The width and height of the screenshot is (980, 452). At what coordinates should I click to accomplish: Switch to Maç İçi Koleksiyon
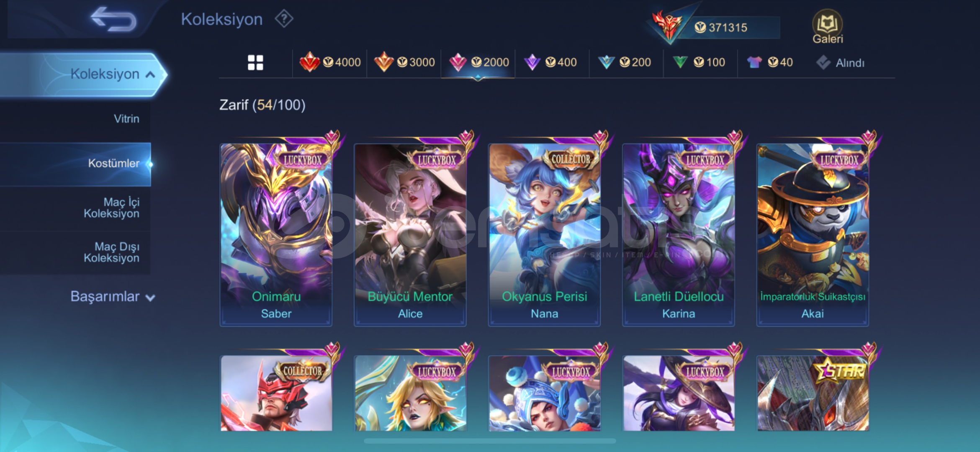point(111,208)
